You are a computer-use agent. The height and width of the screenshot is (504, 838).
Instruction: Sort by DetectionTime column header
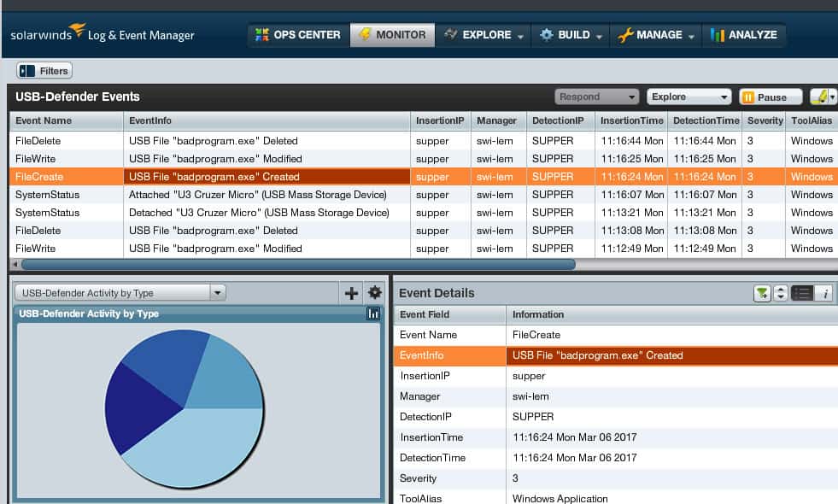(x=705, y=120)
